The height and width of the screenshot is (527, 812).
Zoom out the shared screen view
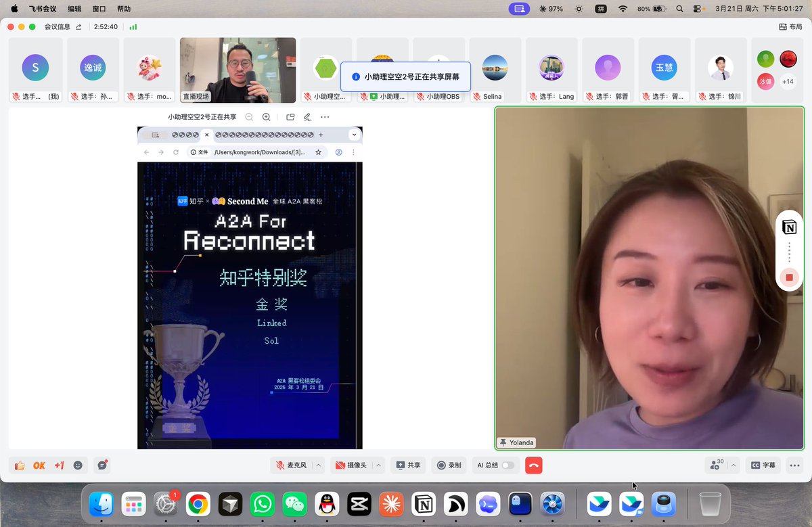tap(249, 117)
